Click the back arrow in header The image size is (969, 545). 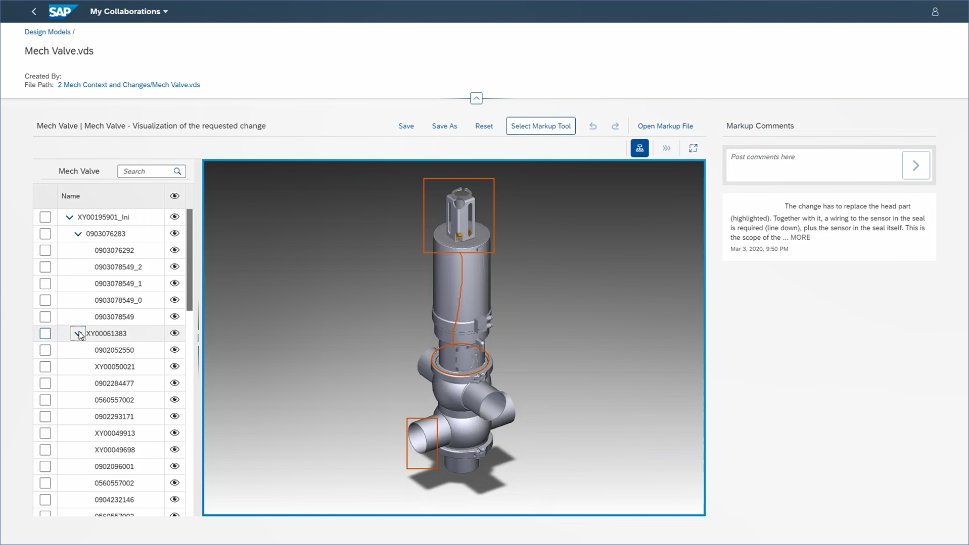pos(34,12)
